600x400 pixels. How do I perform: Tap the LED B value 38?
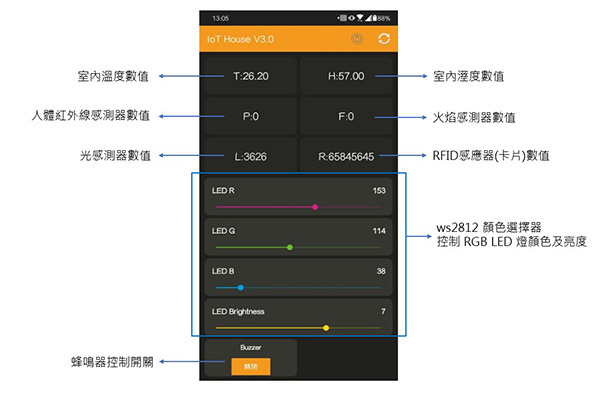(381, 271)
